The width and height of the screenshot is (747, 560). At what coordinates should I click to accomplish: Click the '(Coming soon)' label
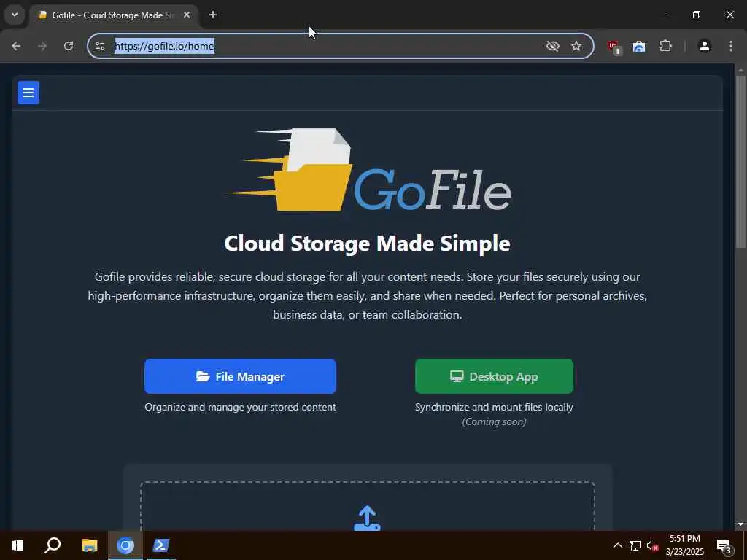point(494,421)
